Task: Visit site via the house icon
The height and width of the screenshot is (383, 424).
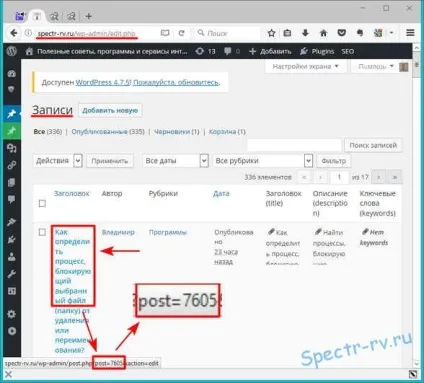Action: [x=29, y=51]
